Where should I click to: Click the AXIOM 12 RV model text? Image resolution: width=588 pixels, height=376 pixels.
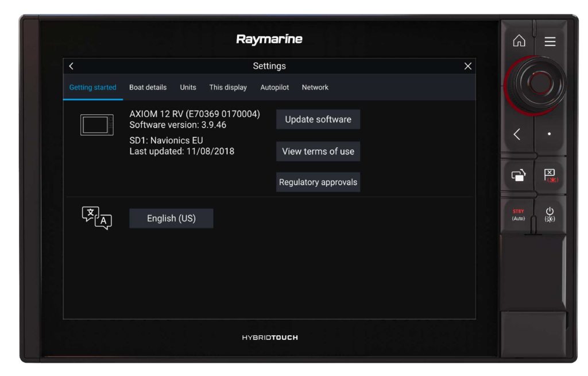point(195,114)
